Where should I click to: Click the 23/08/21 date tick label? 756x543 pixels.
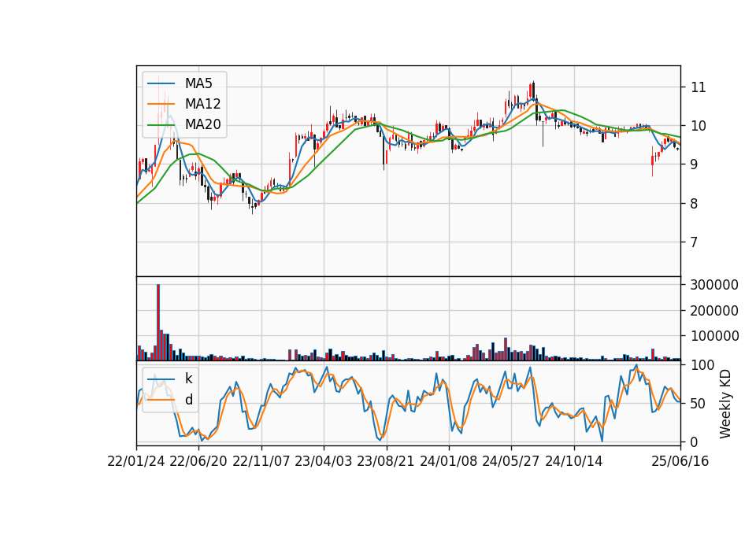click(386, 461)
